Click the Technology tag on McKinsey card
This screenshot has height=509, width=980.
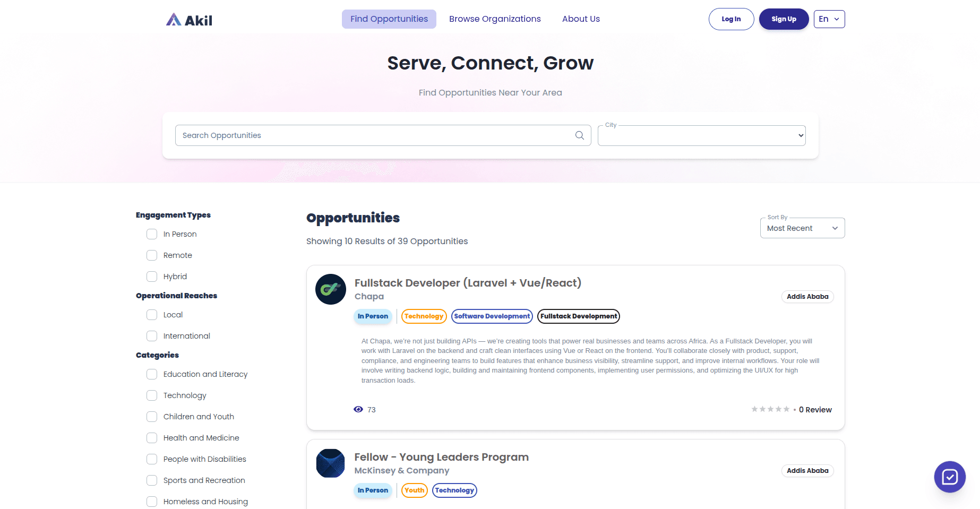pyautogui.click(x=454, y=490)
